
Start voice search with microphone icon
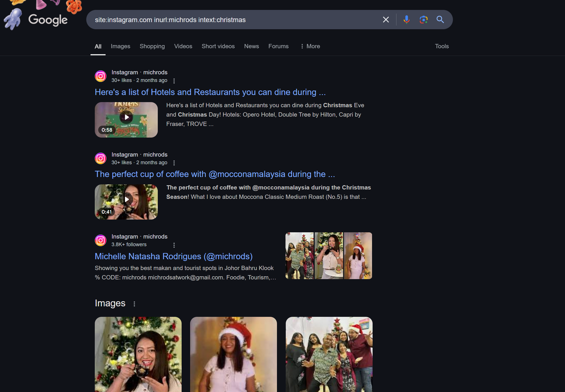click(x=406, y=20)
